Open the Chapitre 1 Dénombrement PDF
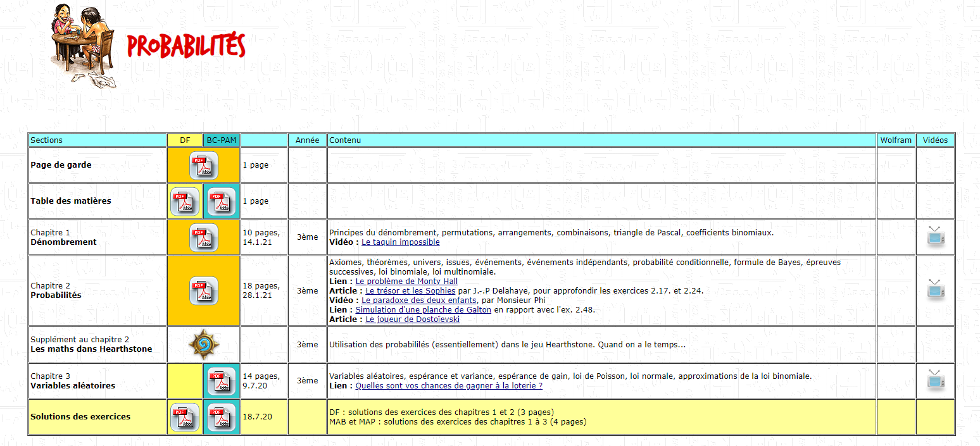The height and width of the screenshot is (446, 980). click(203, 237)
